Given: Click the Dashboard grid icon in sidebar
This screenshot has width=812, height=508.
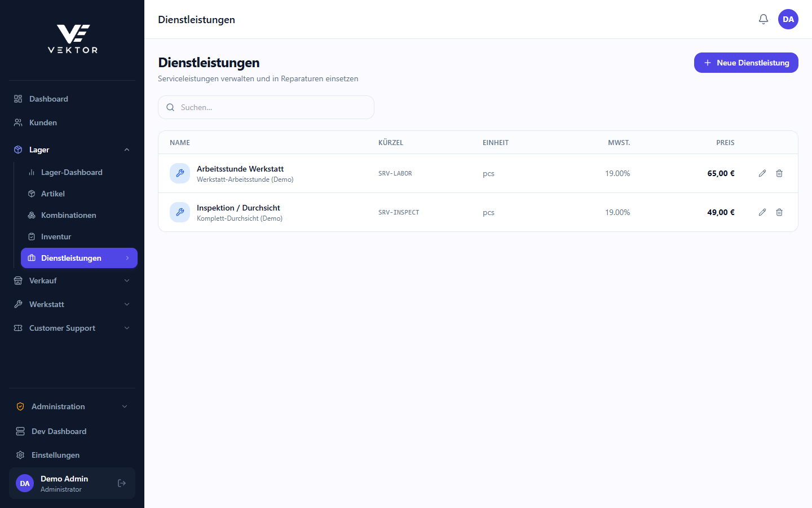Looking at the screenshot, I should pos(18,99).
